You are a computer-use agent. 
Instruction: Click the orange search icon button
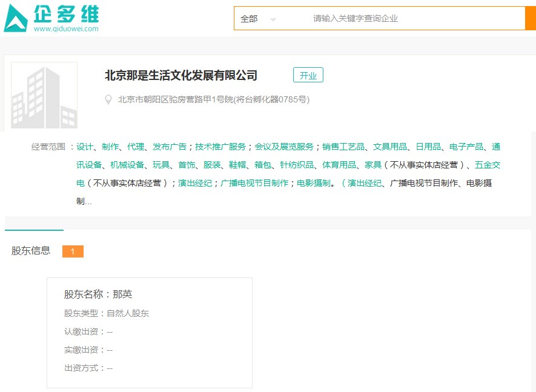coord(531,18)
